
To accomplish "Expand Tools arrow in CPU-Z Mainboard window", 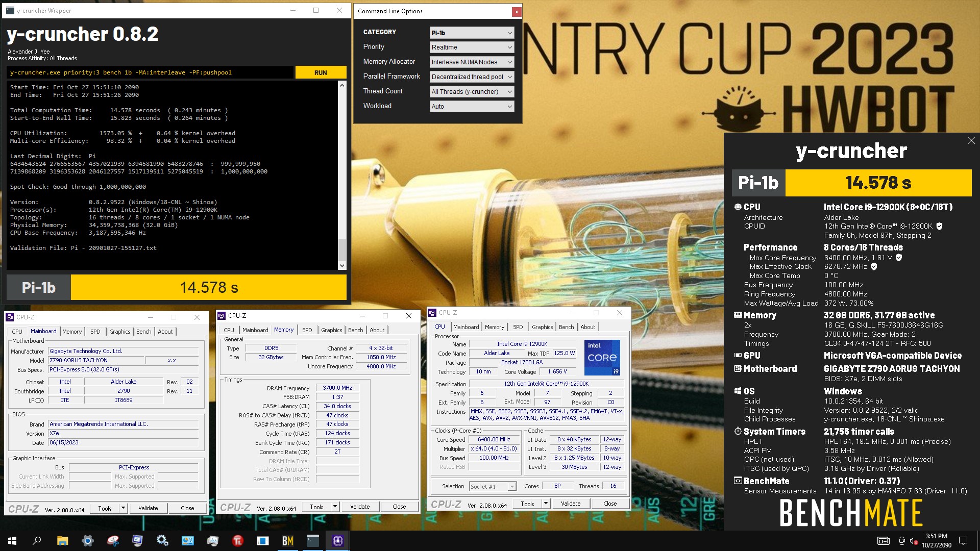I will click(123, 508).
